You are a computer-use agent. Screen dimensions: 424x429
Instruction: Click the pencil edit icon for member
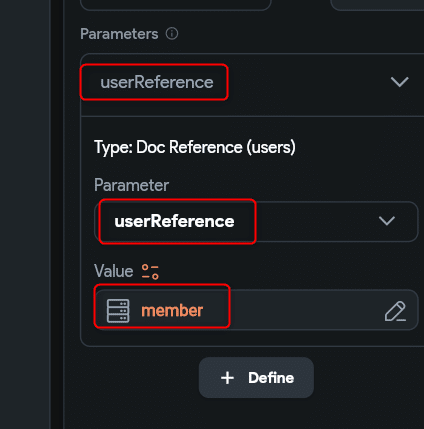click(395, 311)
